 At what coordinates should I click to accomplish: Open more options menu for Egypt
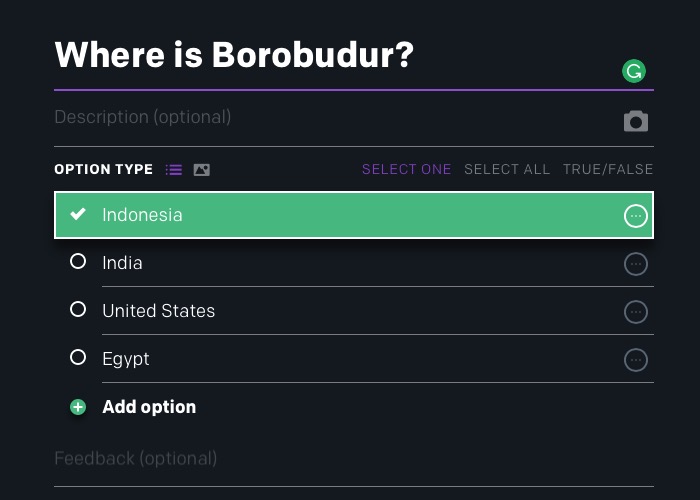tap(636, 360)
